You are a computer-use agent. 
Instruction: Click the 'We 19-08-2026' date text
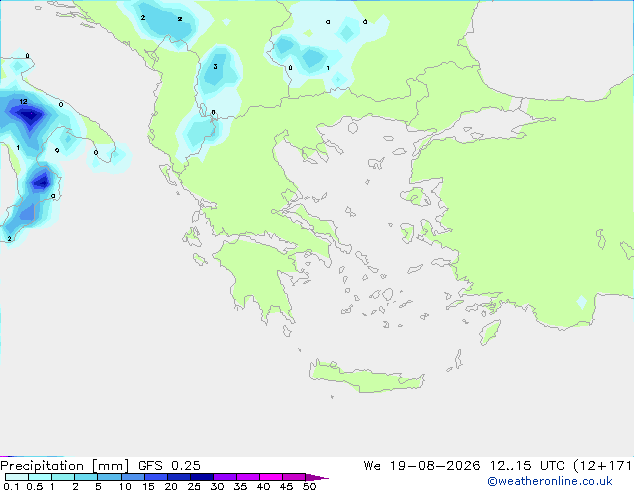[x=422, y=466]
